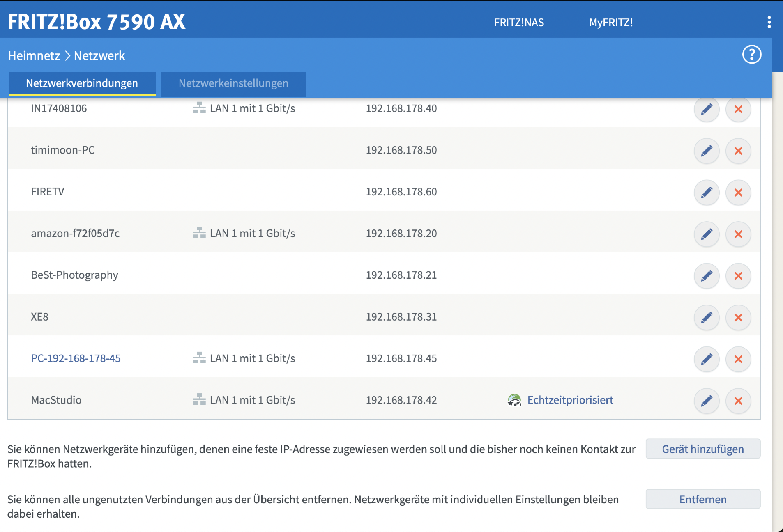Open FRITZ!NAS from header

519,23
